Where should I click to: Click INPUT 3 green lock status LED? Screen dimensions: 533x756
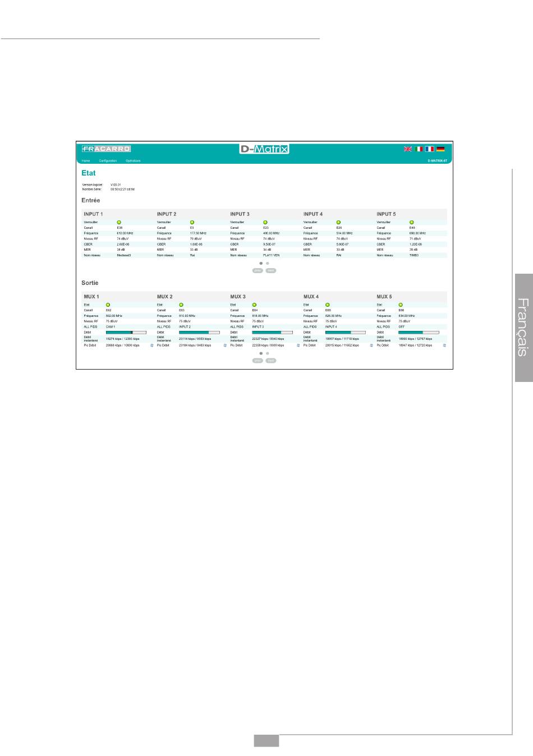265,223
